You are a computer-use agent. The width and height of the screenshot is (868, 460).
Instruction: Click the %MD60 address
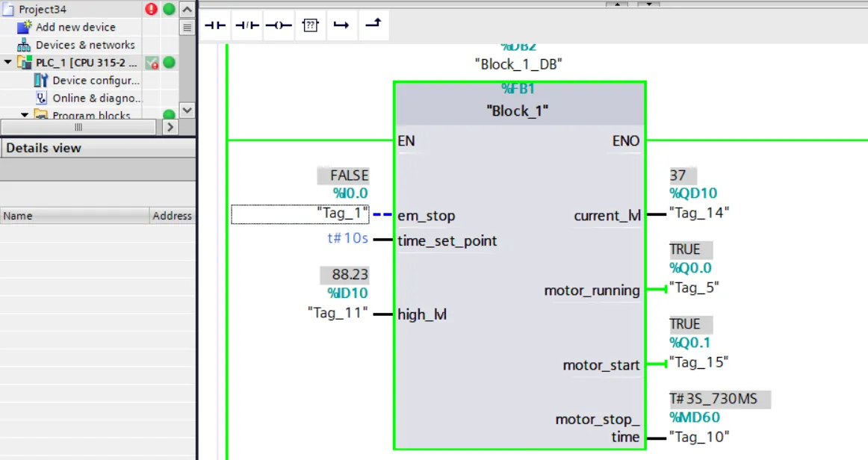coord(695,417)
